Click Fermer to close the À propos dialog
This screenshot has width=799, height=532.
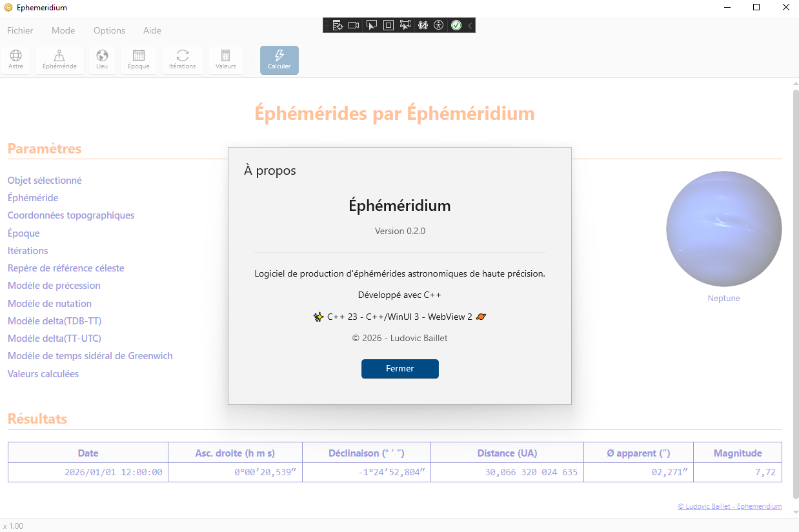(x=399, y=369)
